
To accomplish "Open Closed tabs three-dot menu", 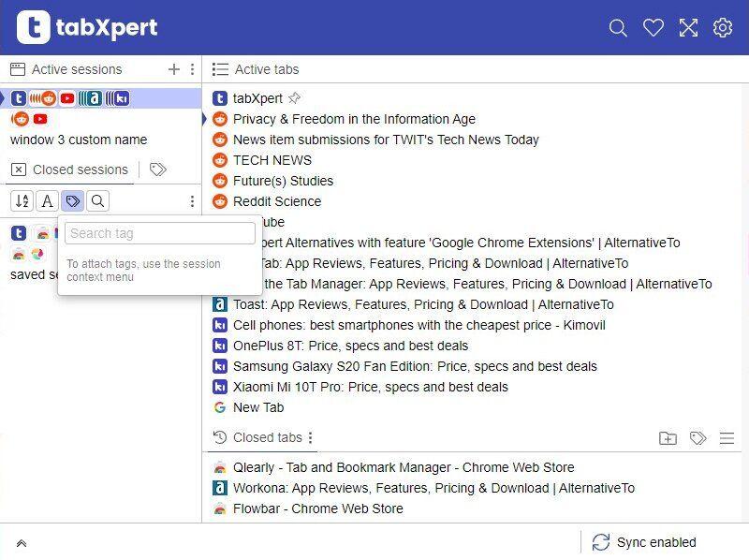I will (x=311, y=437).
